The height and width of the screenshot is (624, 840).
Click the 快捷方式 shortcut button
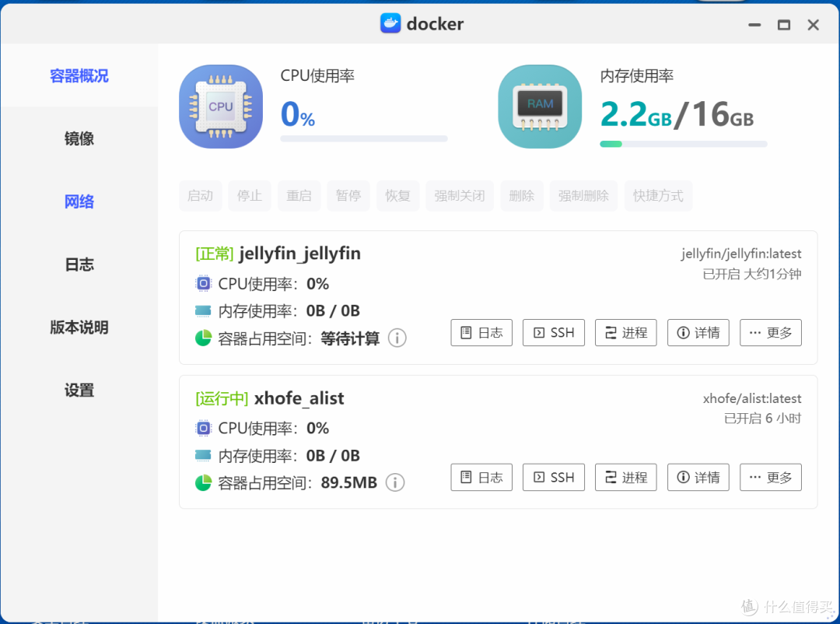(x=659, y=195)
